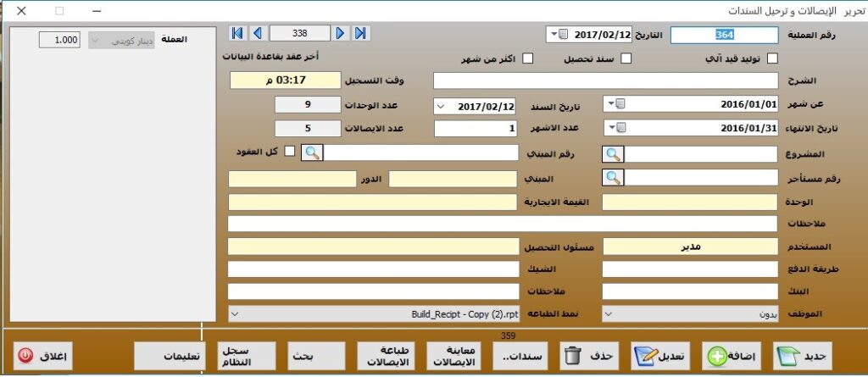
Task: Click the اغلاق close button
Action: click(43, 356)
